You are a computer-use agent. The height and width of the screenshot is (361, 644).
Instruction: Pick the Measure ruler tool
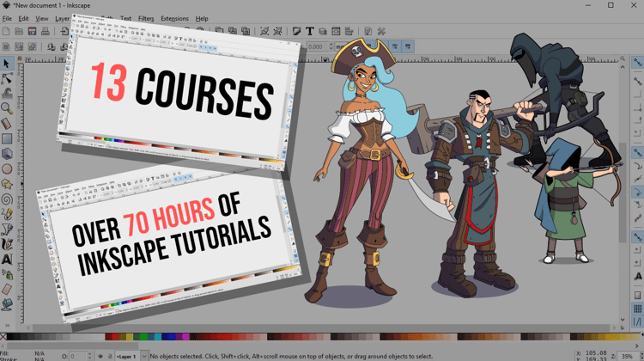[x=7, y=124]
